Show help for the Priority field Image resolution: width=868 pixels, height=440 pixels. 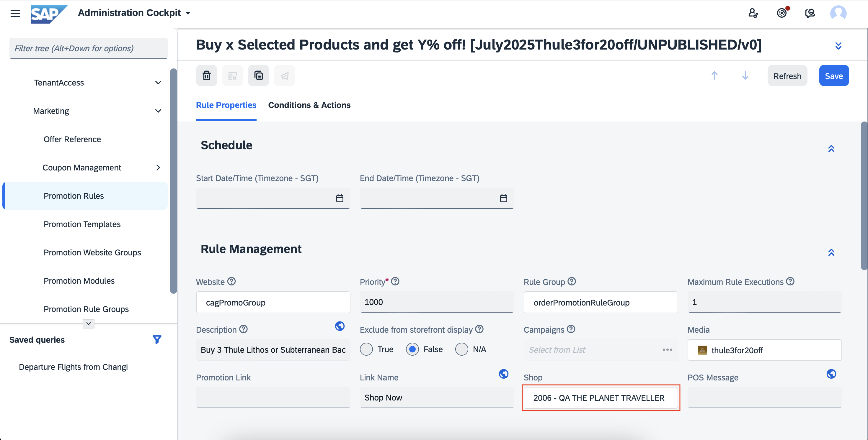395,281
